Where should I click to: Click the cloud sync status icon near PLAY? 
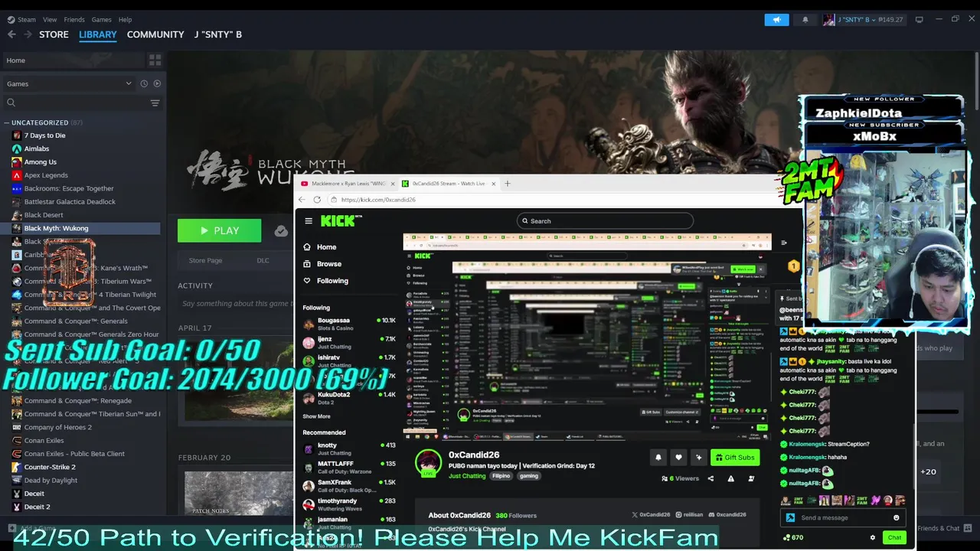point(281,230)
